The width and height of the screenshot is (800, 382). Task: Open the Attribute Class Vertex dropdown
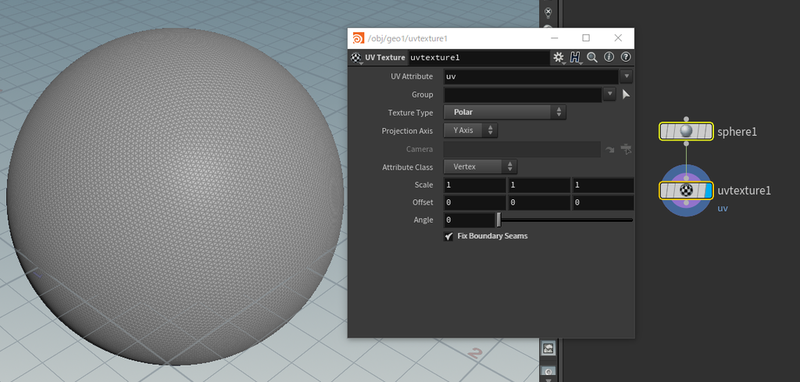480,167
